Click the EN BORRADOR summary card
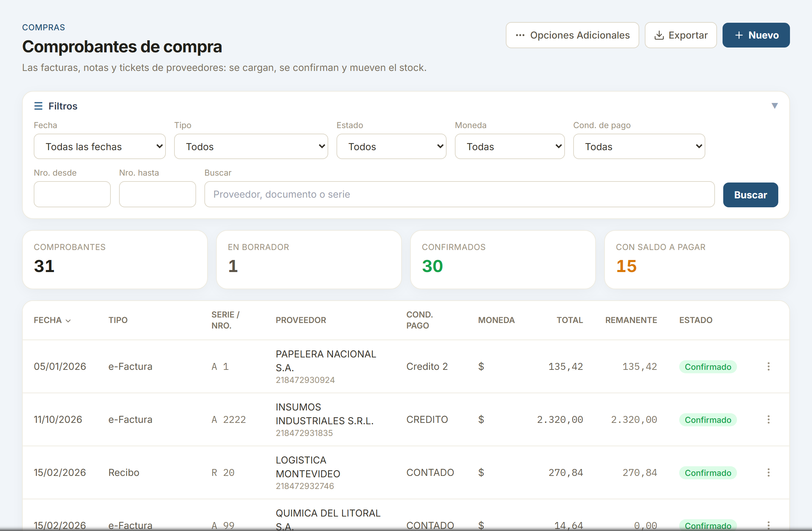Viewport: 812px width, 531px height. pos(309,260)
